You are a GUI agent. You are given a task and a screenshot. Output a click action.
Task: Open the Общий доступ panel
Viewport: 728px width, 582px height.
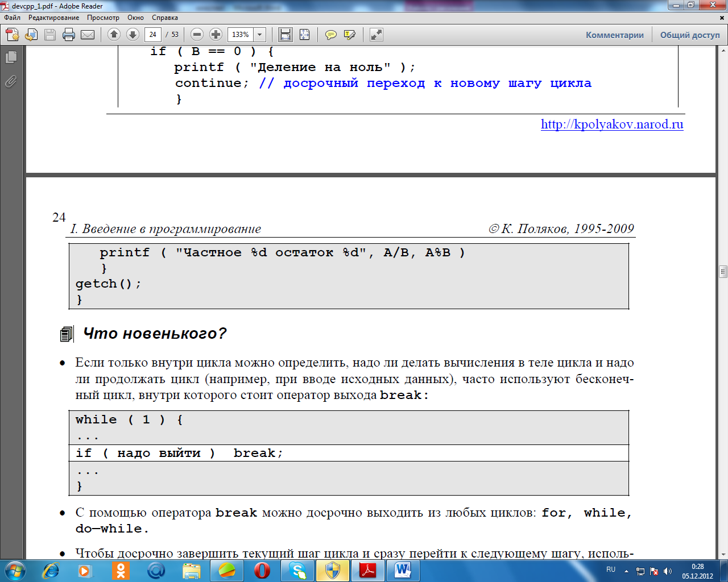pyautogui.click(x=690, y=35)
